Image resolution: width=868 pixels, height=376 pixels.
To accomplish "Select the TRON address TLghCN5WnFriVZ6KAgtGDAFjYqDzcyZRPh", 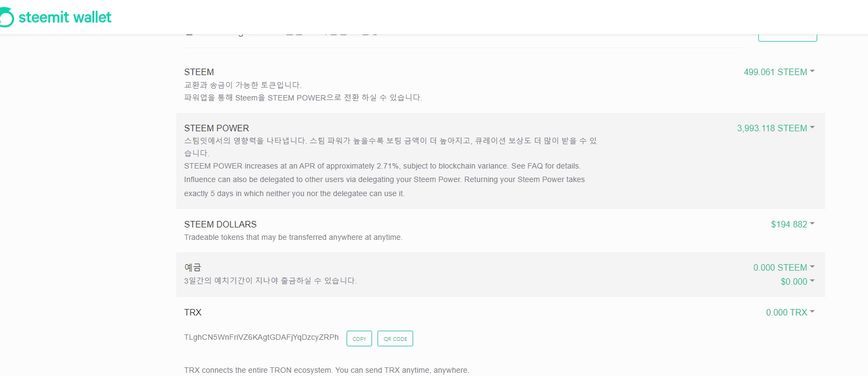I will [261, 337].
